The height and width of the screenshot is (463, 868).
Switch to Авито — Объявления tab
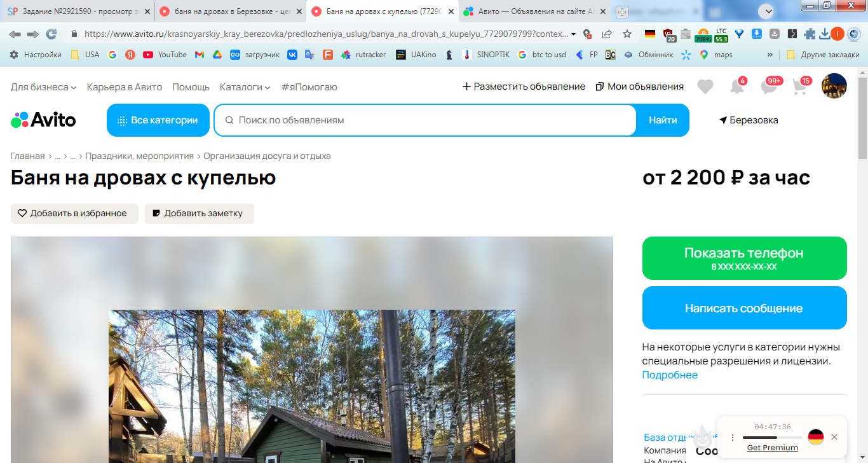click(x=535, y=11)
